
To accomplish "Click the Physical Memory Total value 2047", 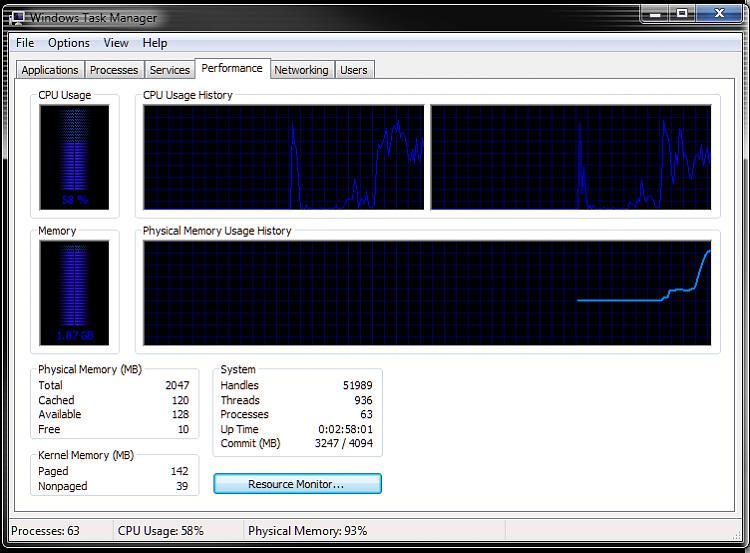I will [x=177, y=385].
